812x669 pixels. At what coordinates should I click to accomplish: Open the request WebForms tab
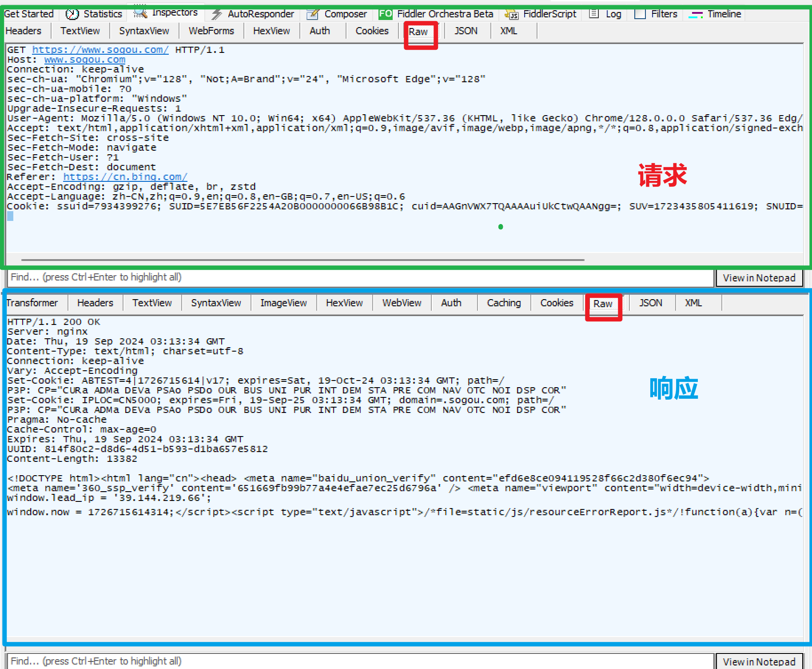pyautogui.click(x=211, y=31)
